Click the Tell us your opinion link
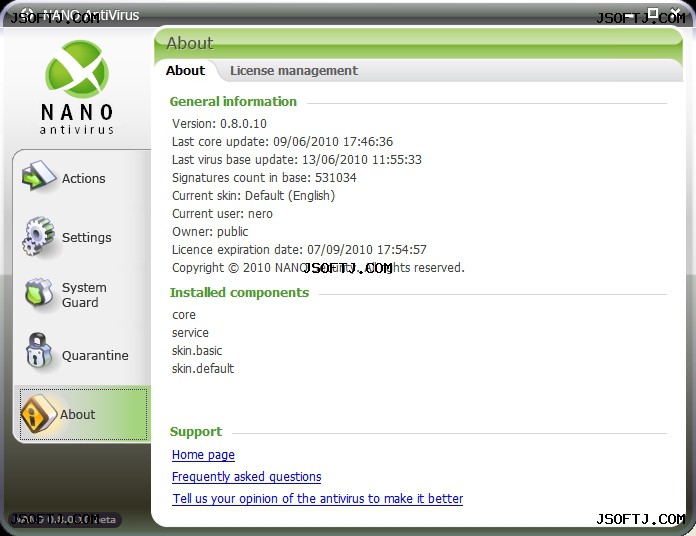 [318, 499]
